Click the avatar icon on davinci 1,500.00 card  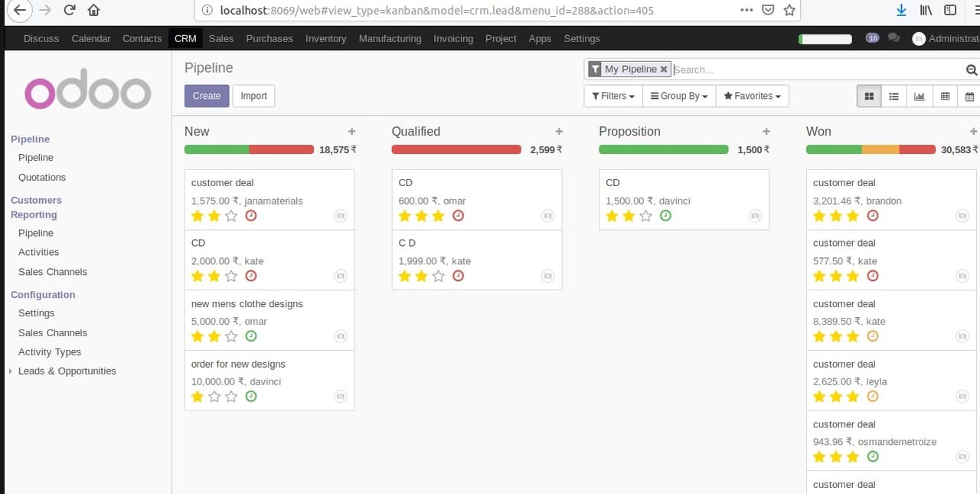(x=755, y=216)
